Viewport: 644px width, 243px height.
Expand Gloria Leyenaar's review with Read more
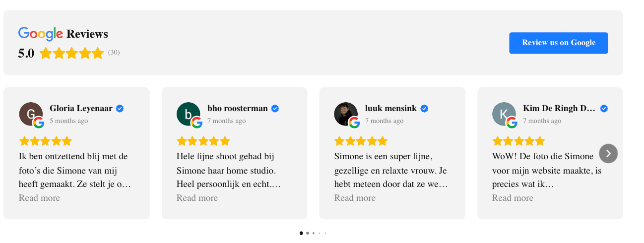click(39, 198)
